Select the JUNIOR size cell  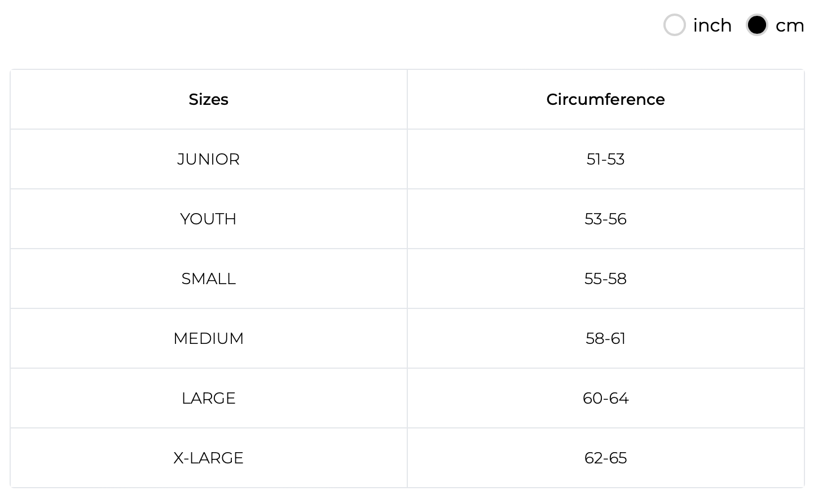click(x=209, y=159)
